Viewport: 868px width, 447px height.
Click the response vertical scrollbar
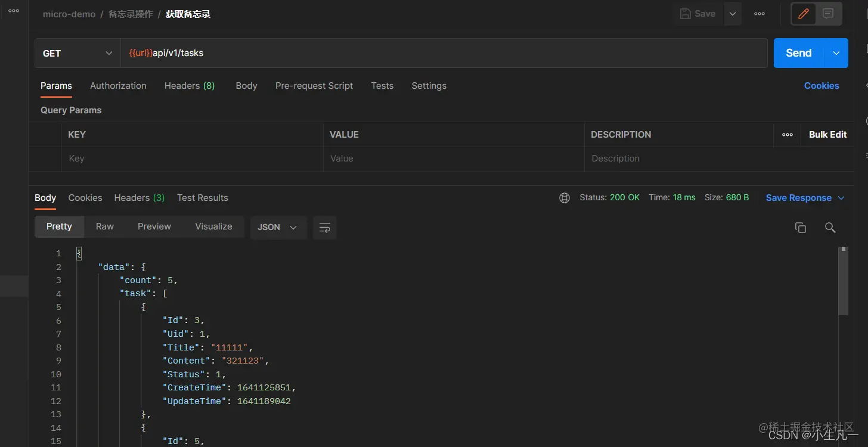pos(843,281)
